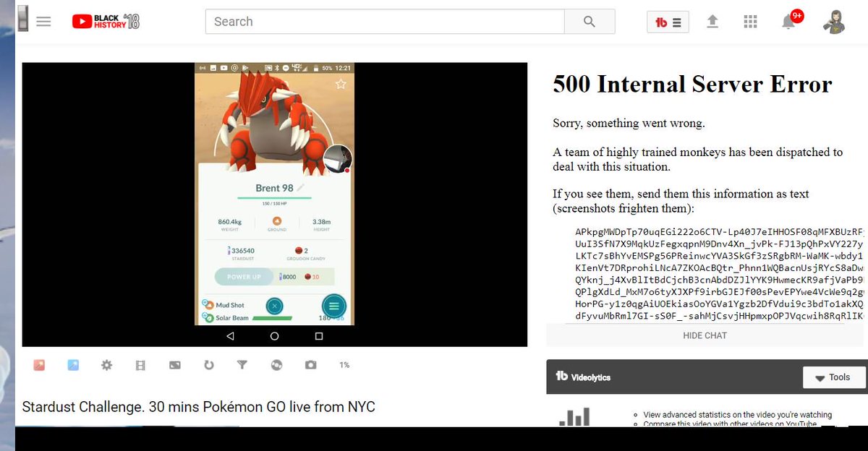Go to YouTube home via logo

tap(106, 22)
